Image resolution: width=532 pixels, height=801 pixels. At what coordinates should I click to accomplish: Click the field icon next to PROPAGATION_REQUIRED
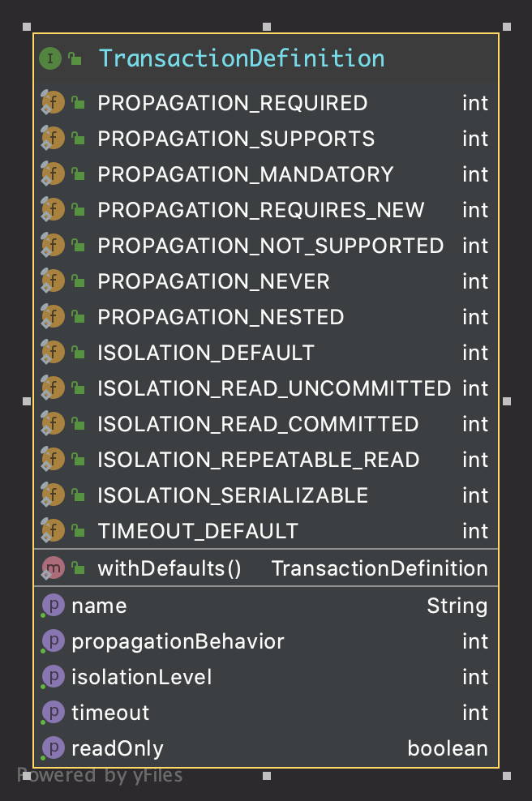pyautogui.click(x=53, y=103)
